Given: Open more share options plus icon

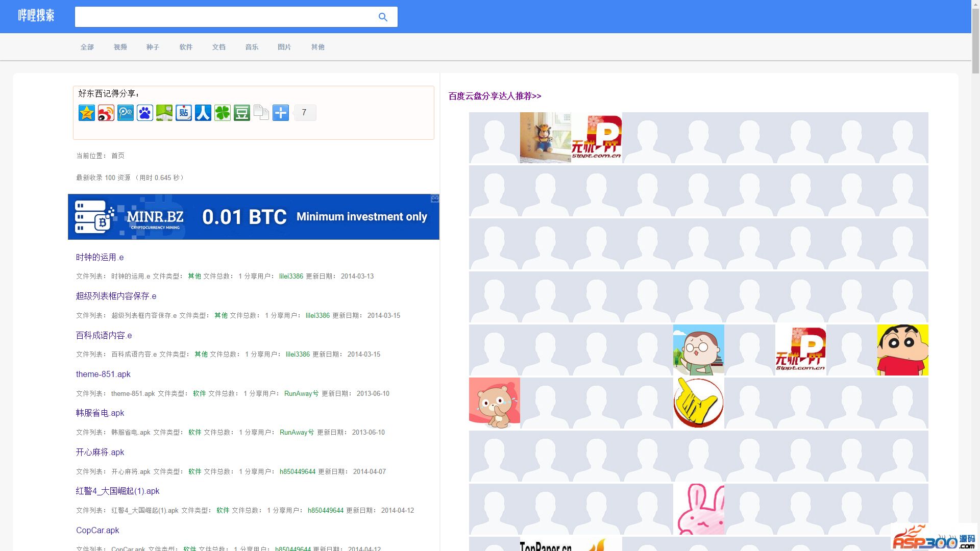Looking at the screenshot, I should point(281,113).
